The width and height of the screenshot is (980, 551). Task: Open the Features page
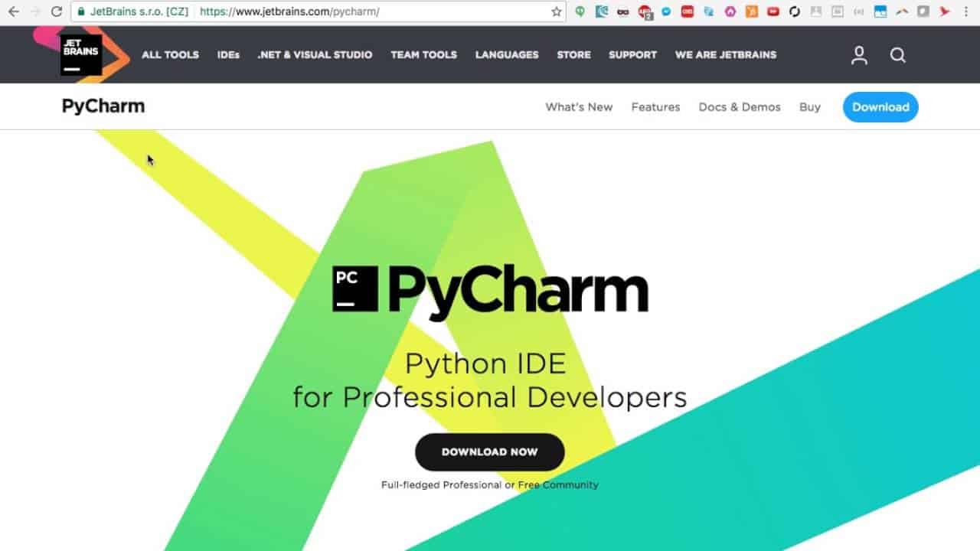[655, 107]
